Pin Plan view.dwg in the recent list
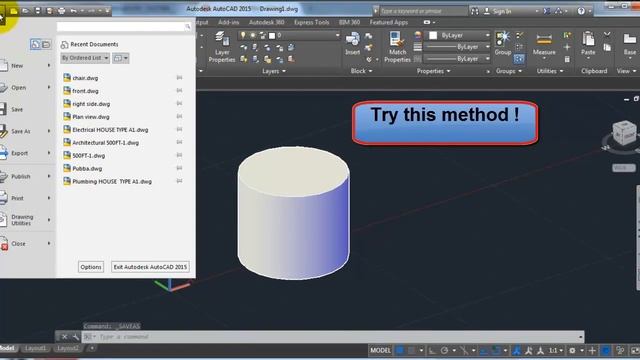640x360 pixels. pos(179,116)
